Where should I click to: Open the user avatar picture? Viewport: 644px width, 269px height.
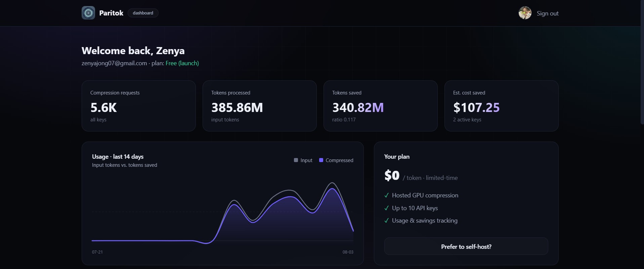click(525, 13)
